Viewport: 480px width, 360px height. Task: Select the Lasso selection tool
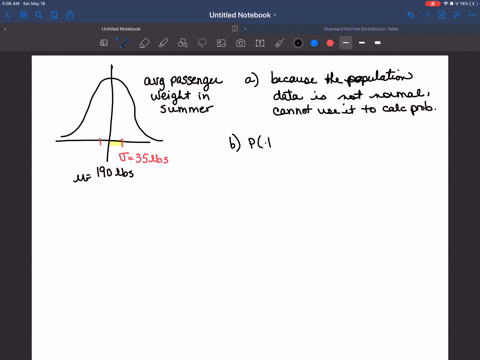coord(202,43)
